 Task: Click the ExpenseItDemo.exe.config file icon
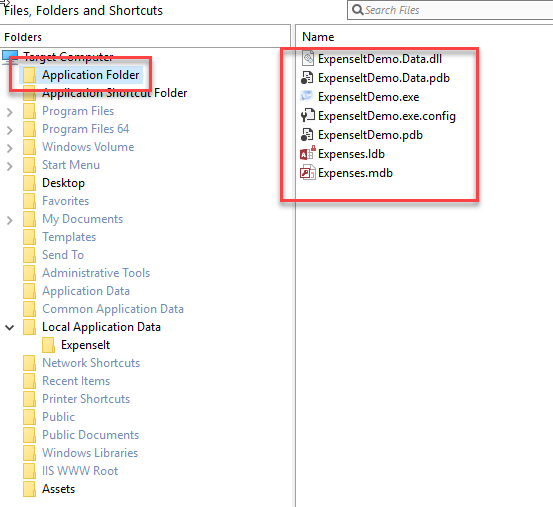click(308, 115)
